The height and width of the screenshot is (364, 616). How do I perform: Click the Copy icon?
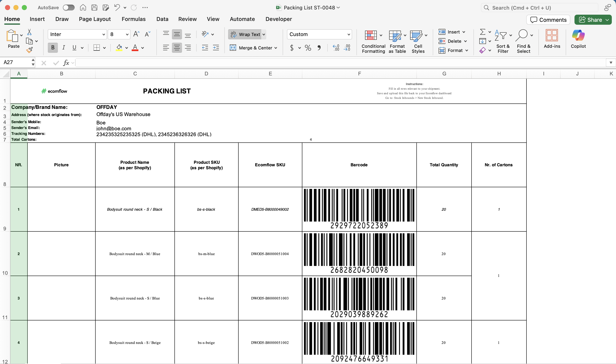coord(30,41)
